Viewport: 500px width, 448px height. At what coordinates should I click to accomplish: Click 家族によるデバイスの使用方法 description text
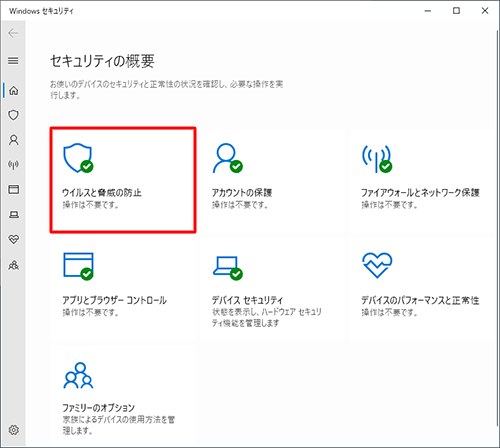click(118, 425)
